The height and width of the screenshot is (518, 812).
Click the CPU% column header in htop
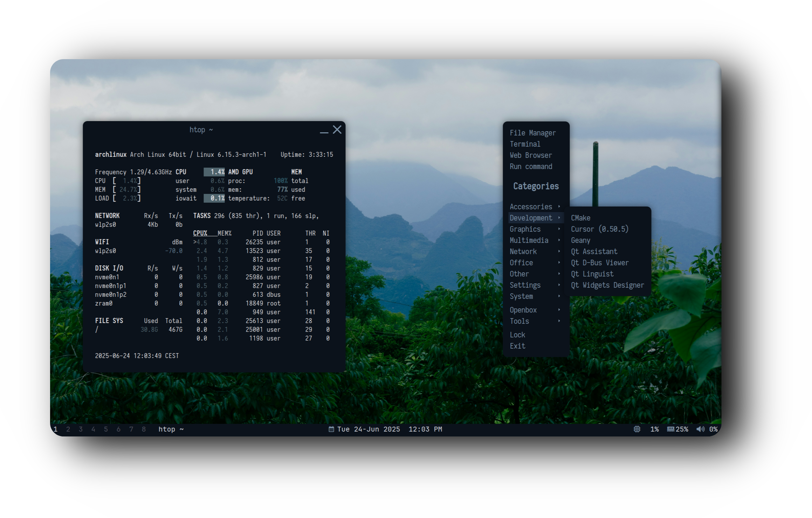tap(200, 233)
